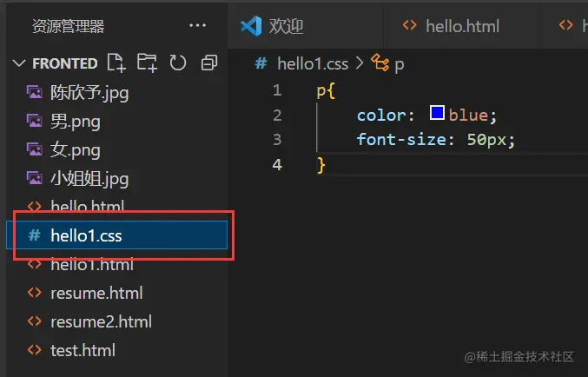Open the hello1.css breadcrumb dropdown
Viewport: 588px width, 377px height.
[313, 63]
